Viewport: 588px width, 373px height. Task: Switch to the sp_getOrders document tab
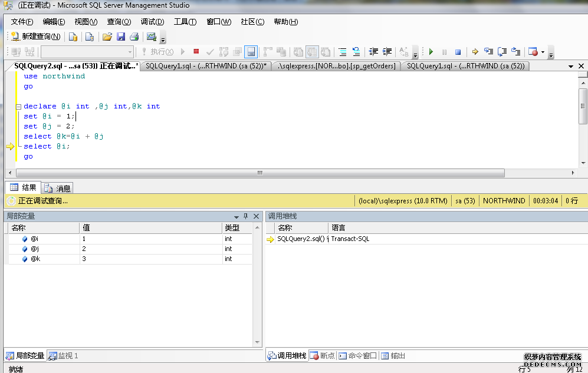336,66
